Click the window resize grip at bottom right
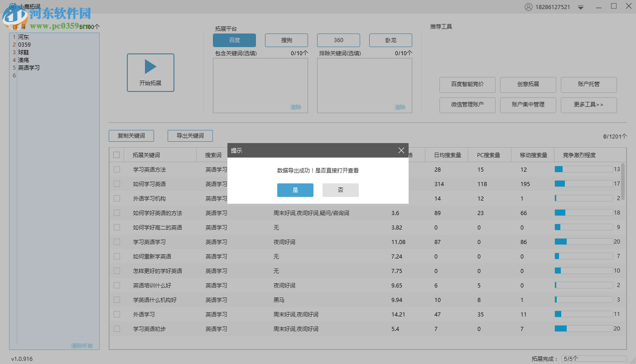The image size is (636, 364). click(x=633, y=361)
